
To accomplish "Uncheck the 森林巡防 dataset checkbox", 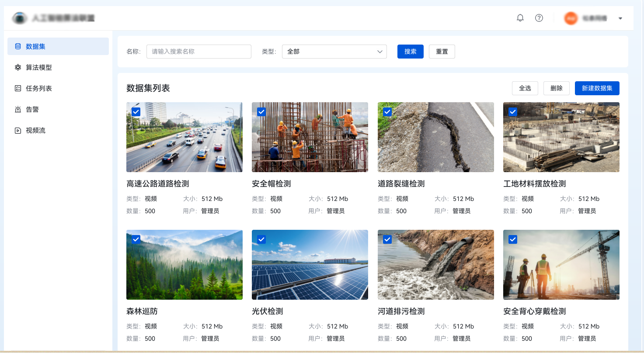I will coord(136,239).
